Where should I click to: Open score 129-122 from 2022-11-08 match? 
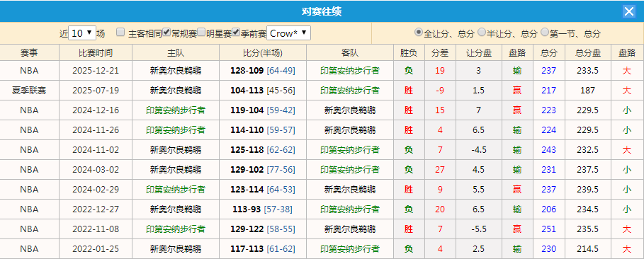tap(247, 229)
